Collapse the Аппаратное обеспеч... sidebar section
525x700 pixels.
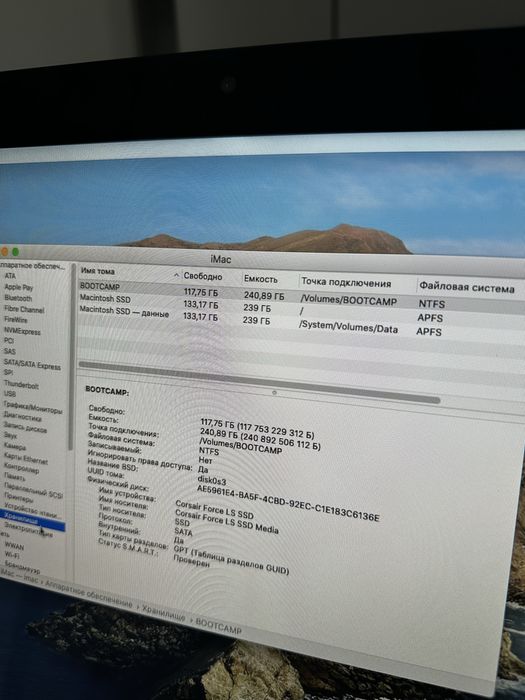pos(32,266)
